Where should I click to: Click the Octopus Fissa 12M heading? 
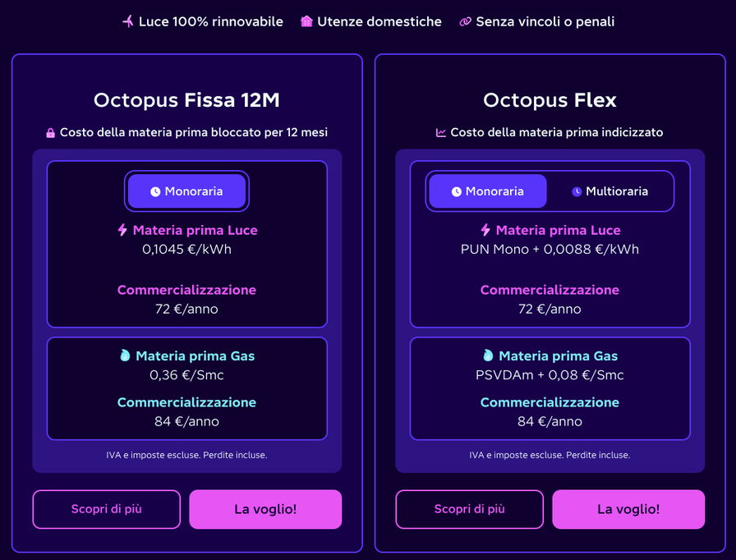click(x=186, y=100)
